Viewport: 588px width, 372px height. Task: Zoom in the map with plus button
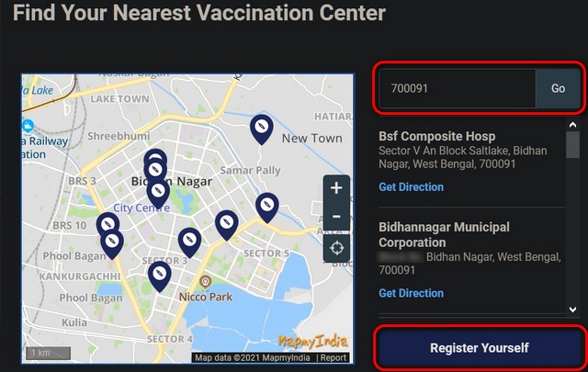tap(336, 188)
